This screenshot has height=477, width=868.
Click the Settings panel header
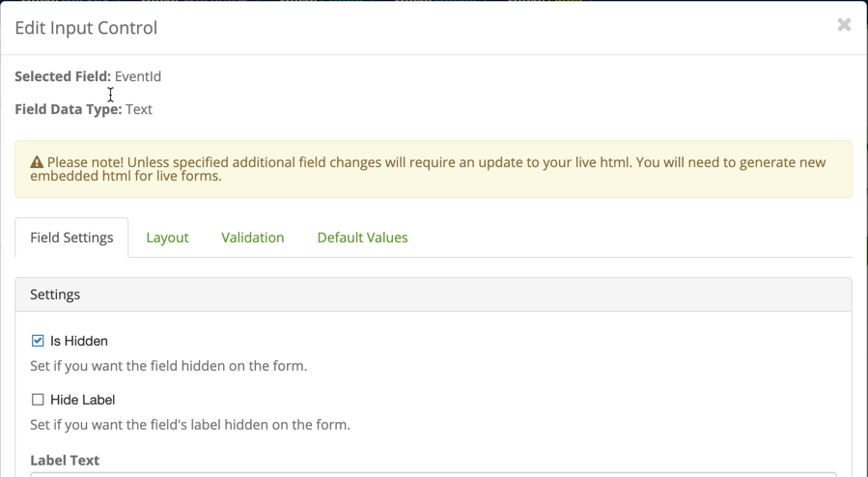tap(433, 295)
